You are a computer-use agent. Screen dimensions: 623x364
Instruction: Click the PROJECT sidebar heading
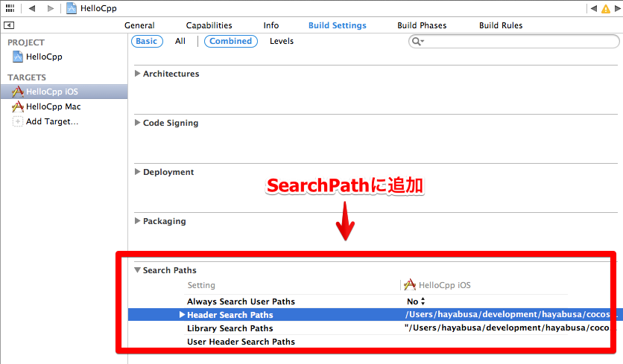[26, 42]
